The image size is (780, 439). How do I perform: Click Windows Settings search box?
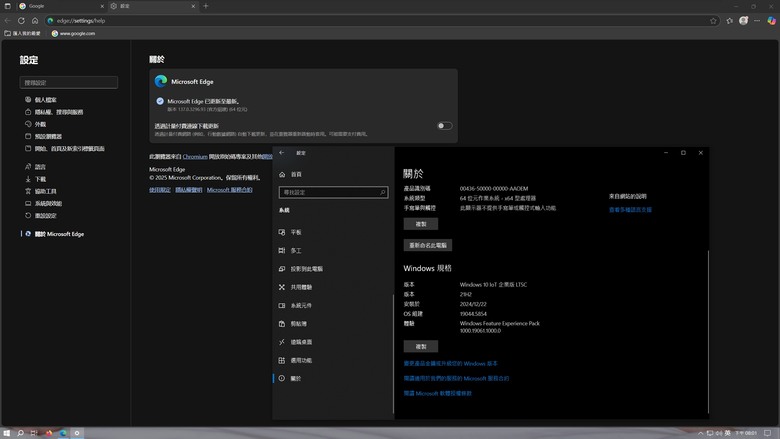(333, 192)
